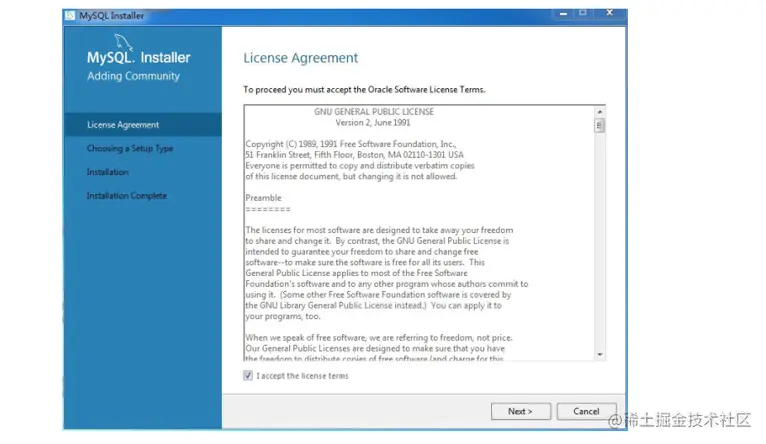Click the license text scroll up arrow
The image size is (766, 444).
coord(599,112)
